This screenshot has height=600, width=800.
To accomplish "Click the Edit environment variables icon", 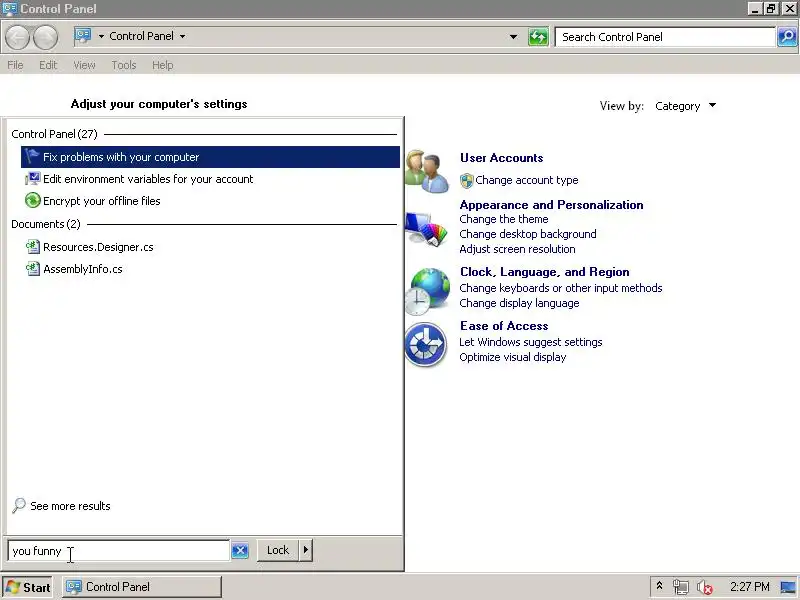I will (x=32, y=179).
